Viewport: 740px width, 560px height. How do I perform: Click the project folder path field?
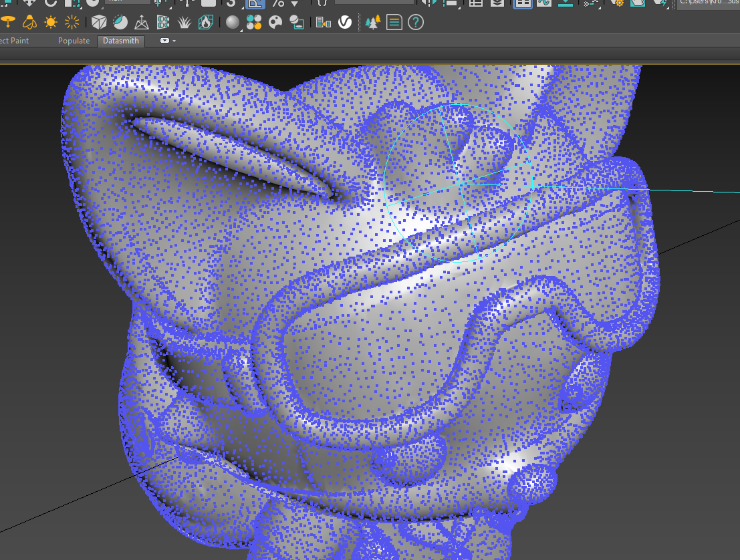tap(709, 4)
